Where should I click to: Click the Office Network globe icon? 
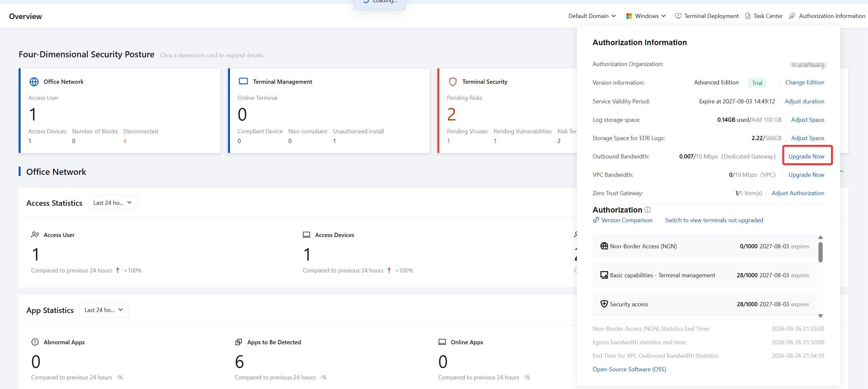click(x=34, y=82)
